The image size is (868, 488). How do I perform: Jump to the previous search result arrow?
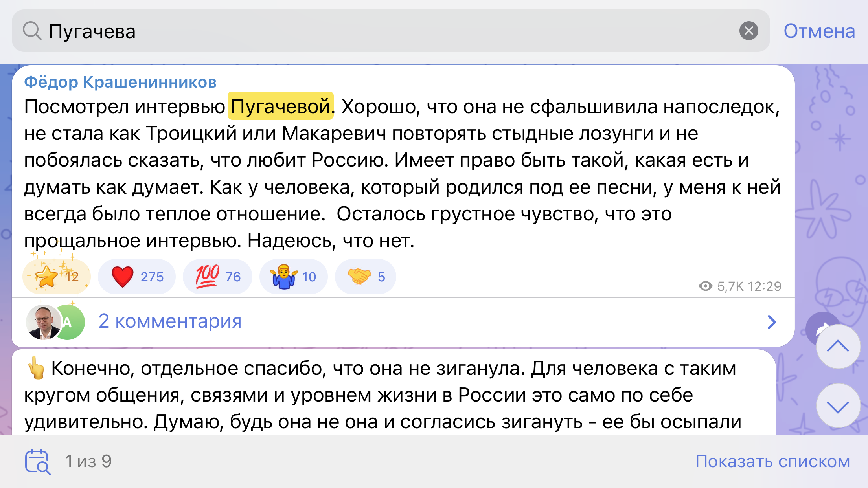pos(838,347)
